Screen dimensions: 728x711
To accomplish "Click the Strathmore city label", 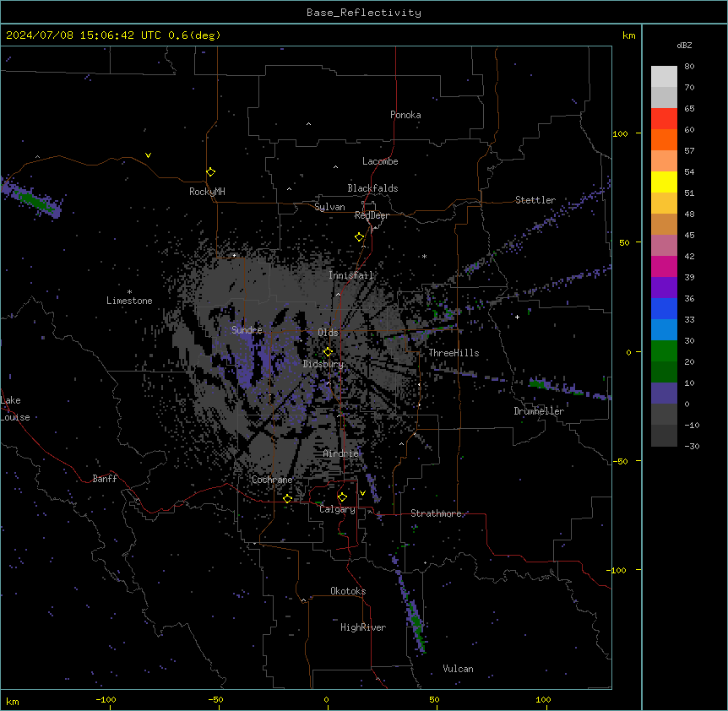I will [436, 513].
